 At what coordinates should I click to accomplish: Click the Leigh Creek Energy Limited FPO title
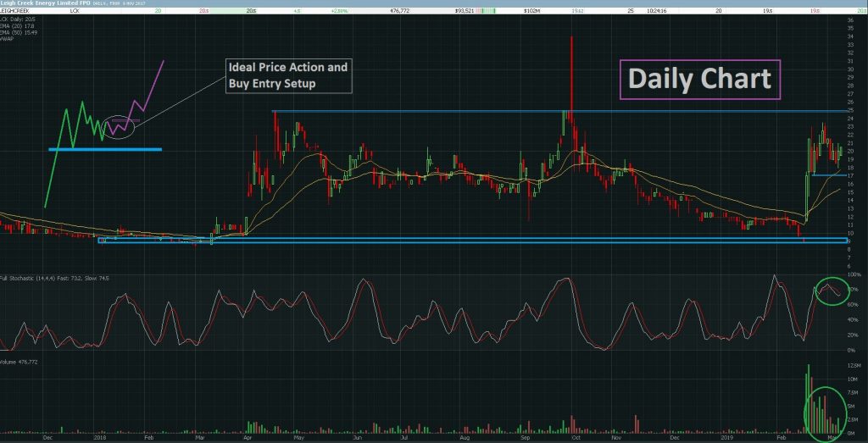(x=45, y=3)
